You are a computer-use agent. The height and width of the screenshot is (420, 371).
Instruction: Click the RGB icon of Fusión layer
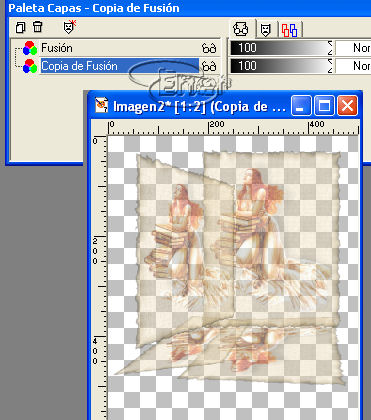[x=30, y=48]
